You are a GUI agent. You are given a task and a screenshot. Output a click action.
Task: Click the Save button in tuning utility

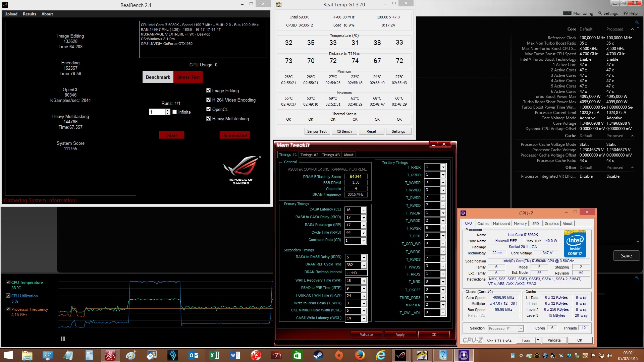pos(626,256)
